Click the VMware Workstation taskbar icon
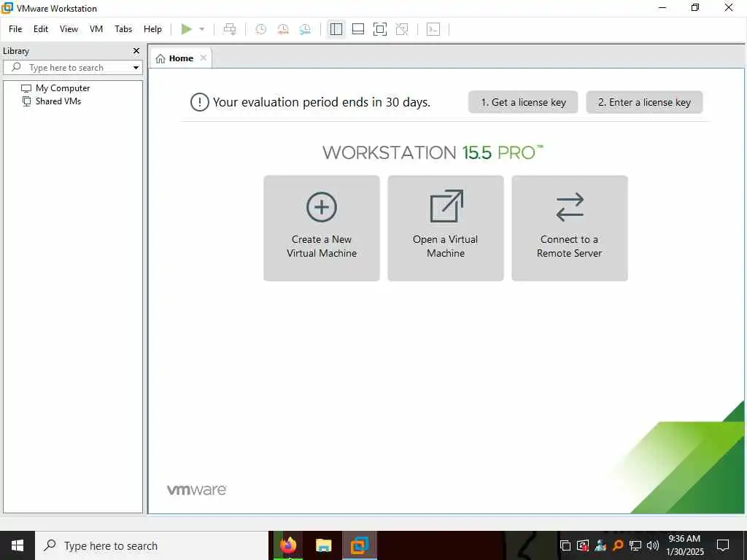Viewport: 747px width, 560px height. [360, 545]
